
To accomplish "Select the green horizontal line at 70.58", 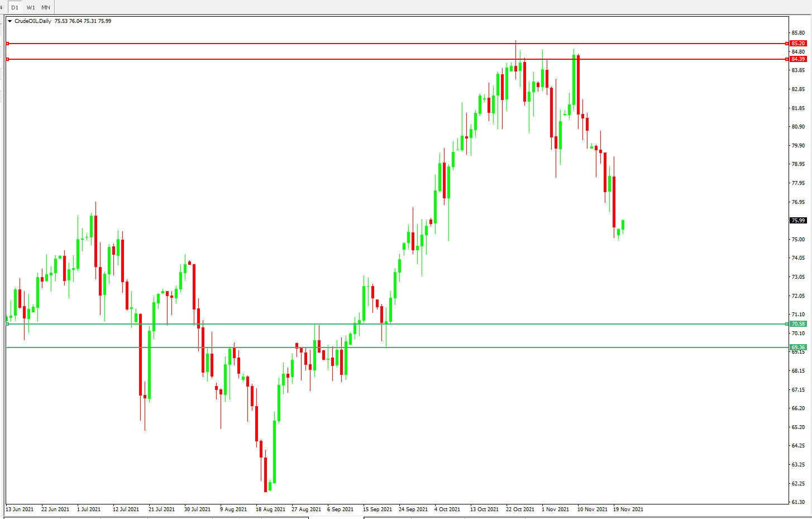I will pos(397,324).
